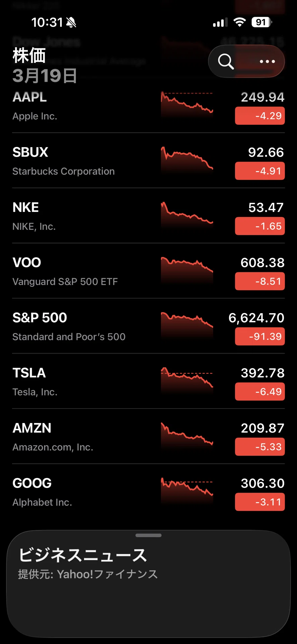Select GOOG Alphabet Inc. stock
The height and width of the screenshot is (644, 297).
(148, 492)
